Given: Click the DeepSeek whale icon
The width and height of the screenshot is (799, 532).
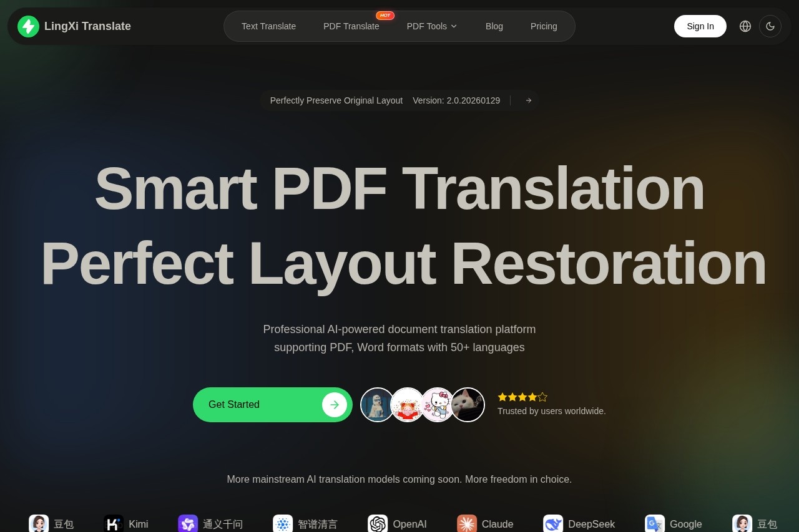Looking at the screenshot, I should point(553,524).
